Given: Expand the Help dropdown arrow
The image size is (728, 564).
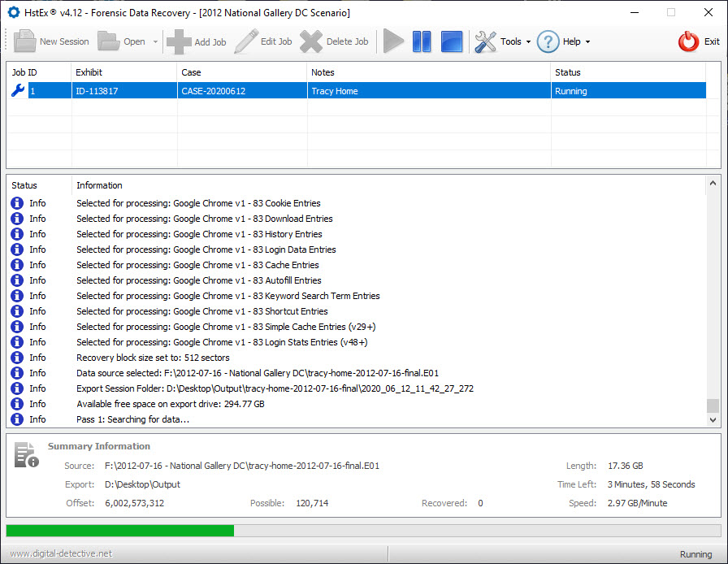Looking at the screenshot, I should [x=587, y=42].
